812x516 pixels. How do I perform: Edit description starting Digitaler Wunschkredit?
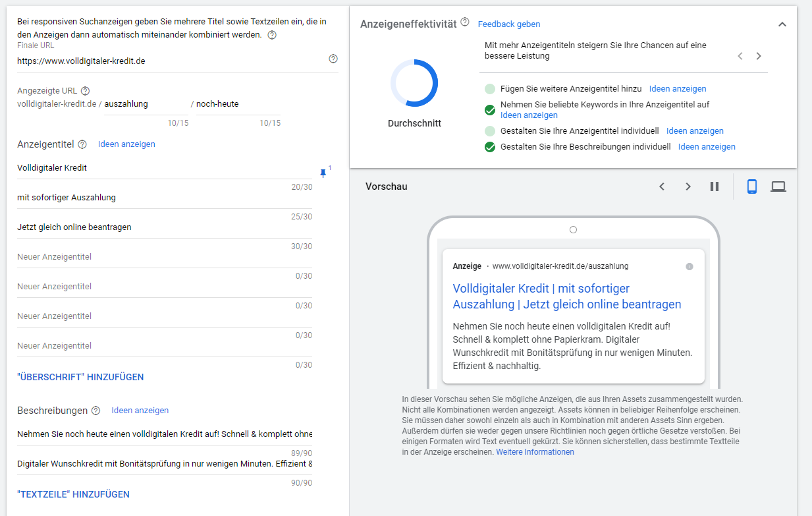(x=165, y=464)
